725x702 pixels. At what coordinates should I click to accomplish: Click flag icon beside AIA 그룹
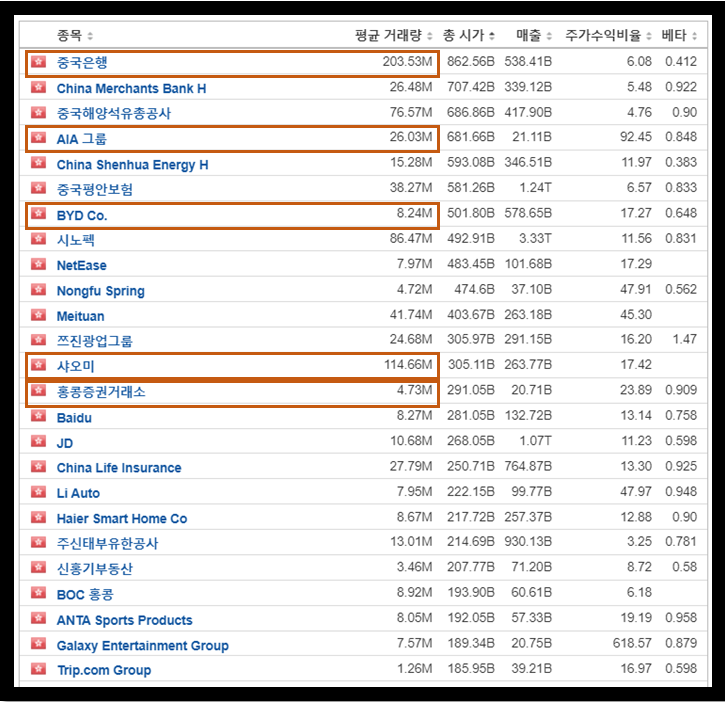38,137
